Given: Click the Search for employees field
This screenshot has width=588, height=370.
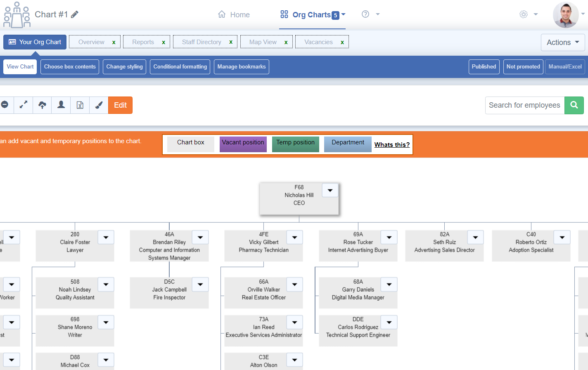Looking at the screenshot, I should pos(524,105).
